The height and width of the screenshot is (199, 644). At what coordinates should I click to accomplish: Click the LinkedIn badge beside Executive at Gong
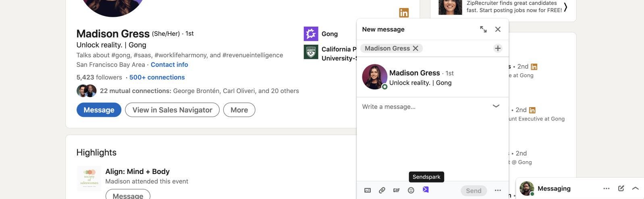point(532,110)
